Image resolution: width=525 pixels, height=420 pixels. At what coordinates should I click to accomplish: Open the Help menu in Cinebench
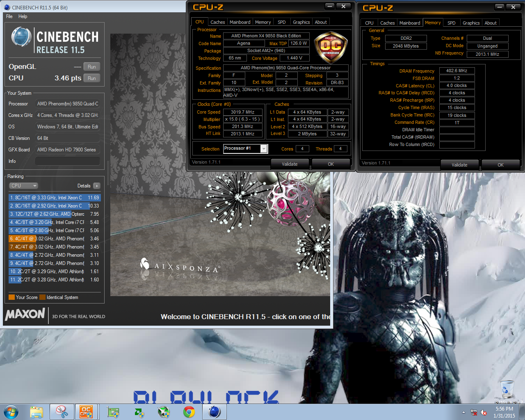tap(23, 16)
